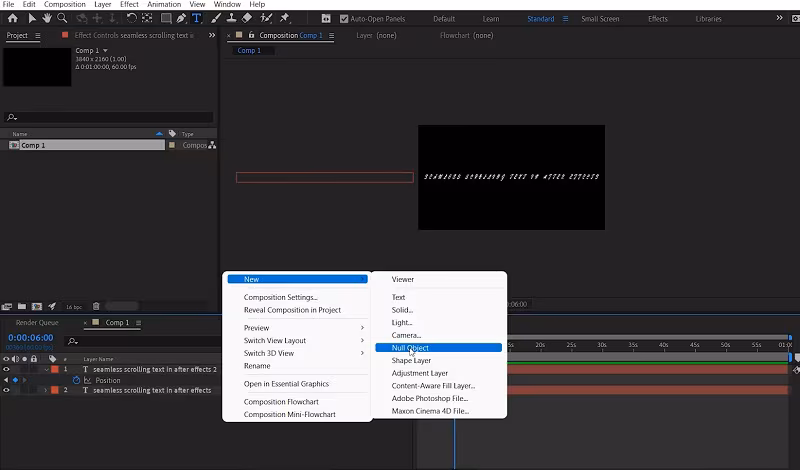Toggle the Position stopwatch

tap(76, 380)
